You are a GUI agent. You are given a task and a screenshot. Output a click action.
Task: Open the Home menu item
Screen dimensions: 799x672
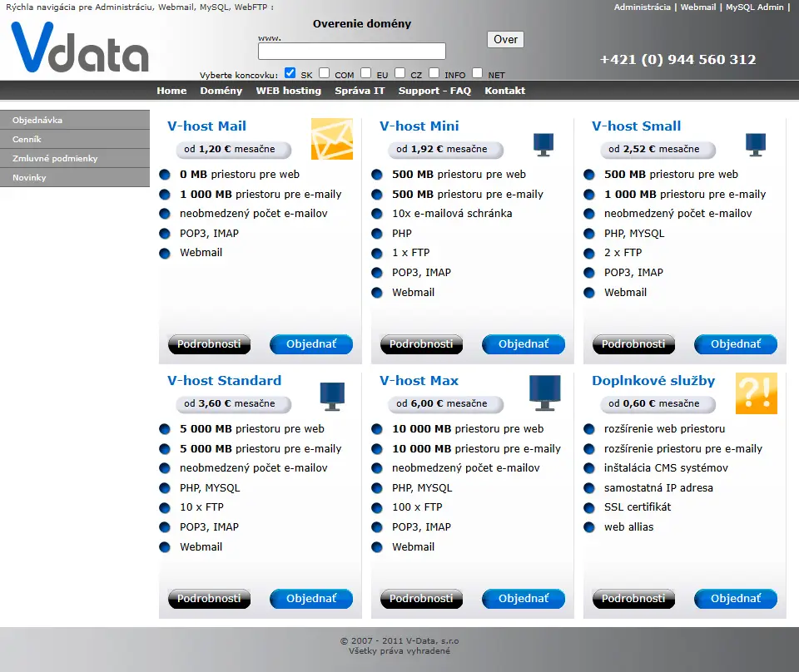pyautogui.click(x=171, y=91)
